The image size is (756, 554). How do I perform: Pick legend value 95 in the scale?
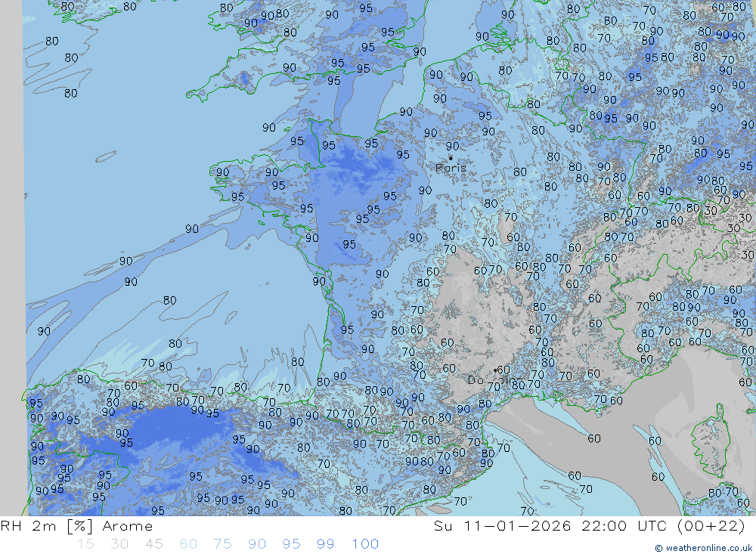coord(291,544)
